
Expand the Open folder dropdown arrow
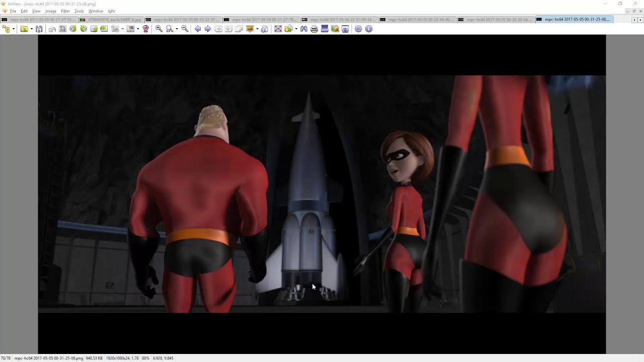click(31, 29)
